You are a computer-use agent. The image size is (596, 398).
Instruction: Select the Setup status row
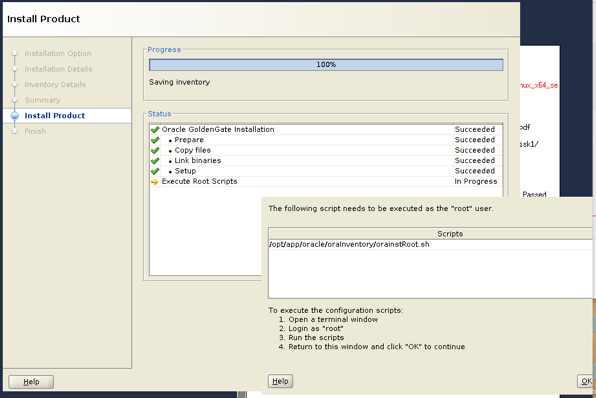(326, 171)
